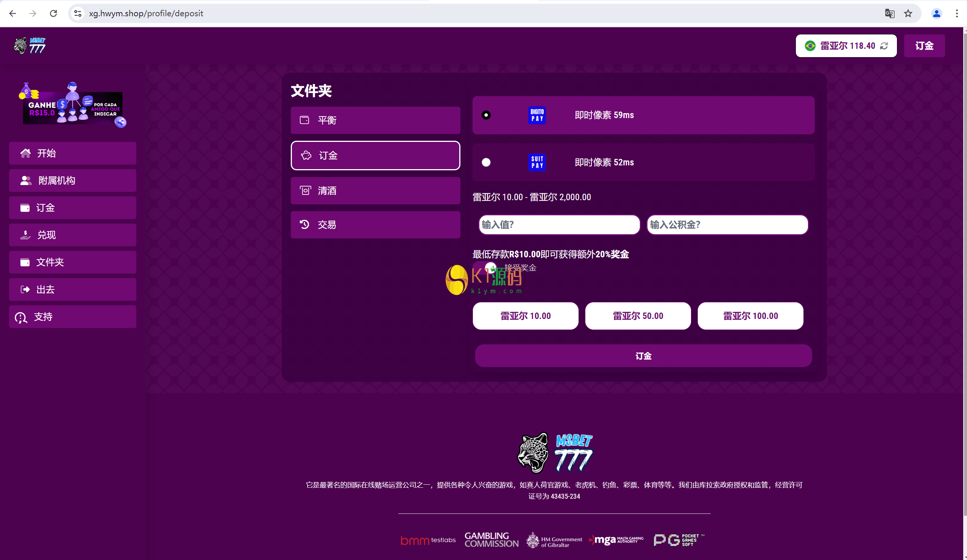Select the 即时像素 52ms radio option

(x=486, y=162)
